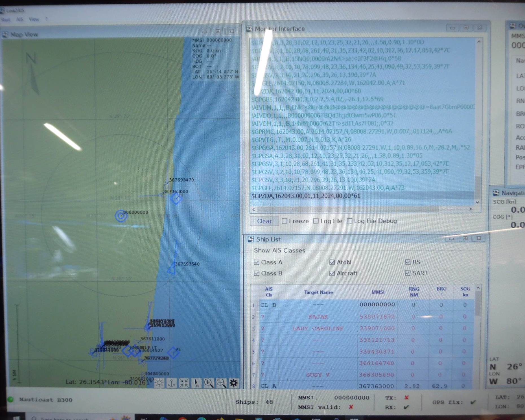Click the green Nauticast B300 status indicator

pyautogui.click(x=11, y=399)
